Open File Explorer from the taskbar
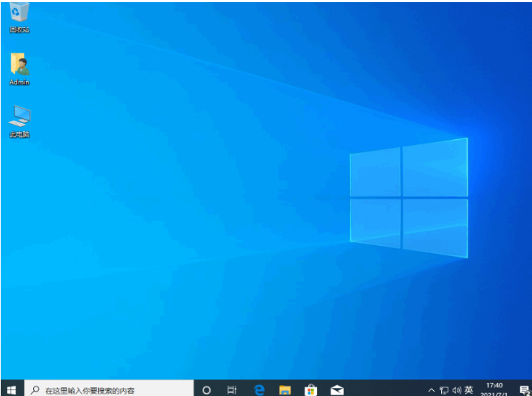This screenshot has height=396, width=532. pos(285,390)
